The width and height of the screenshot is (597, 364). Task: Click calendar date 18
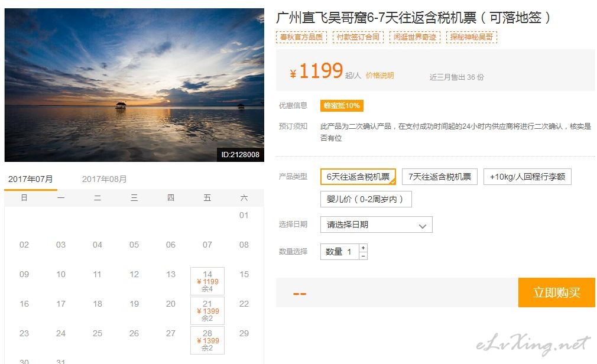point(98,304)
